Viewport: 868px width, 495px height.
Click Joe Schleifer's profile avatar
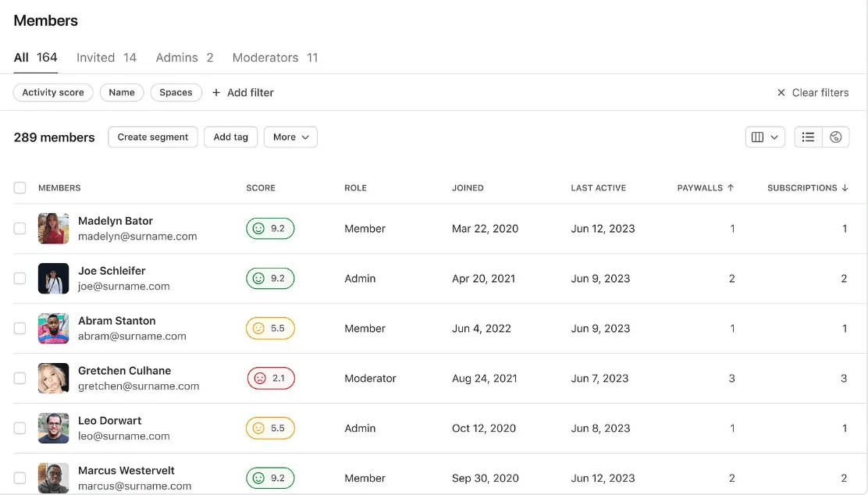(53, 279)
